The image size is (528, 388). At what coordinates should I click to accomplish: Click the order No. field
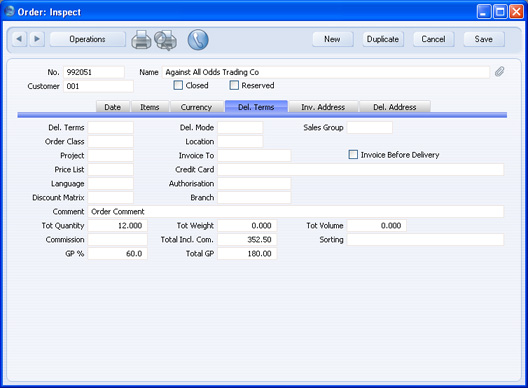click(94, 72)
